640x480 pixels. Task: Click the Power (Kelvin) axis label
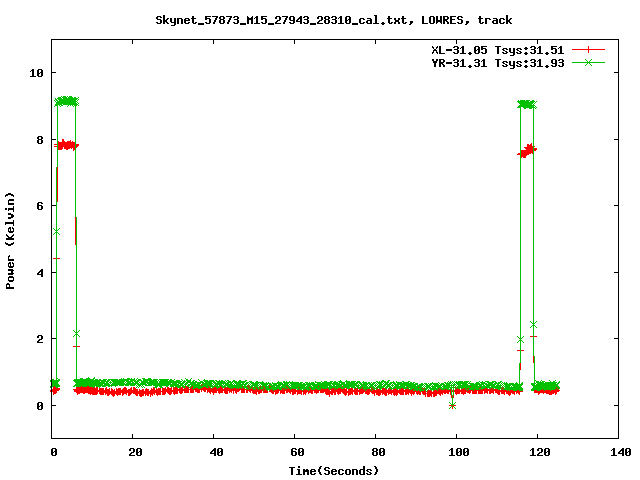pyautogui.click(x=10, y=241)
